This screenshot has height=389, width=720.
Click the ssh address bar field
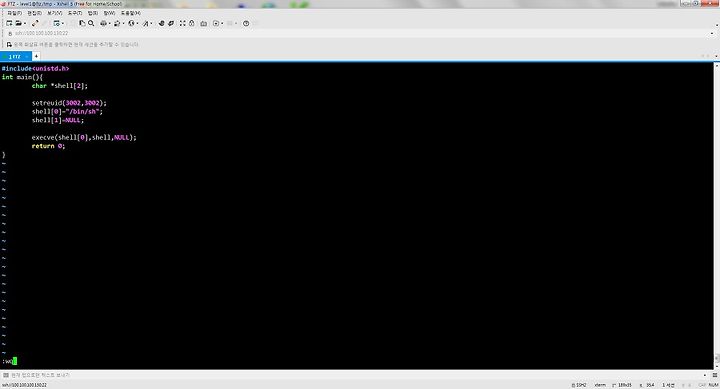[x=358, y=34]
